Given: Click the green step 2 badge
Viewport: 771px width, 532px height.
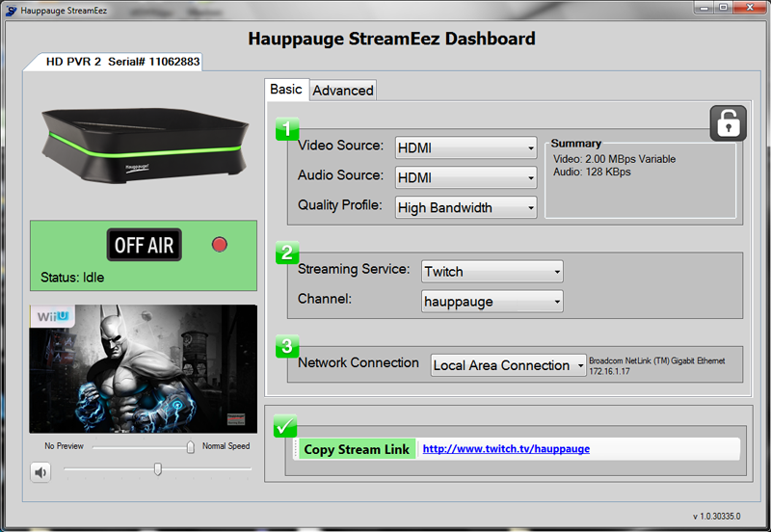Looking at the screenshot, I should [x=287, y=253].
